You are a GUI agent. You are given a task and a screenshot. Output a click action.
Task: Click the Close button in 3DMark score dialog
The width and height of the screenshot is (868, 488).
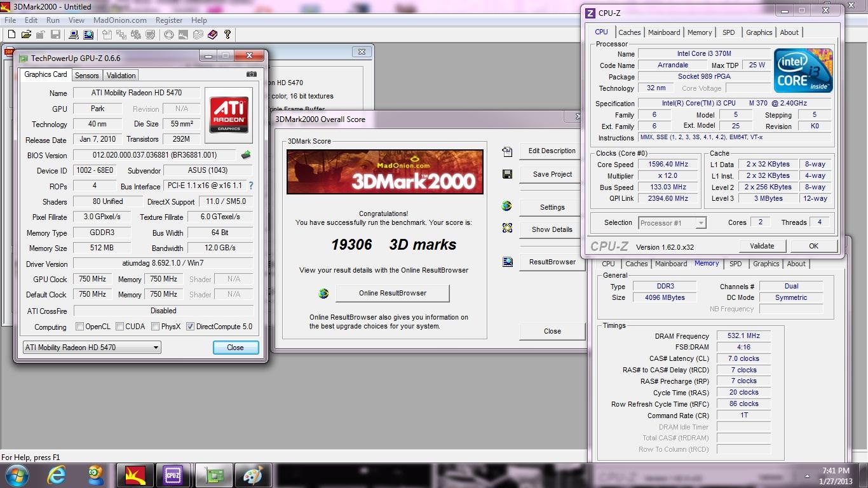coord(552,331)
